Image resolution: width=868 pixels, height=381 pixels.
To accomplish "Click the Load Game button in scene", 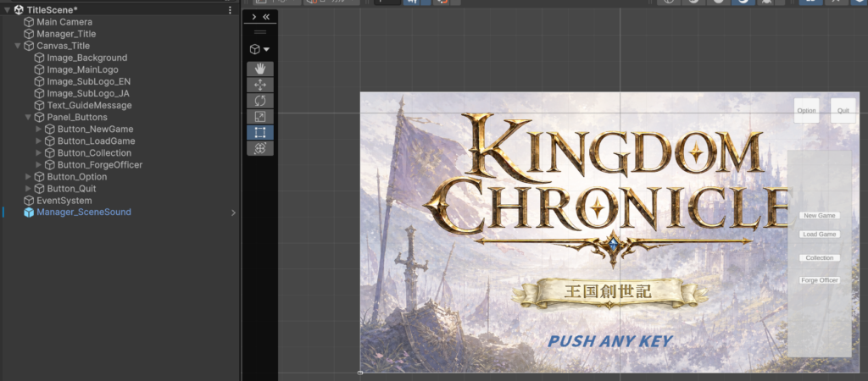I will click(x=820, y=235).
